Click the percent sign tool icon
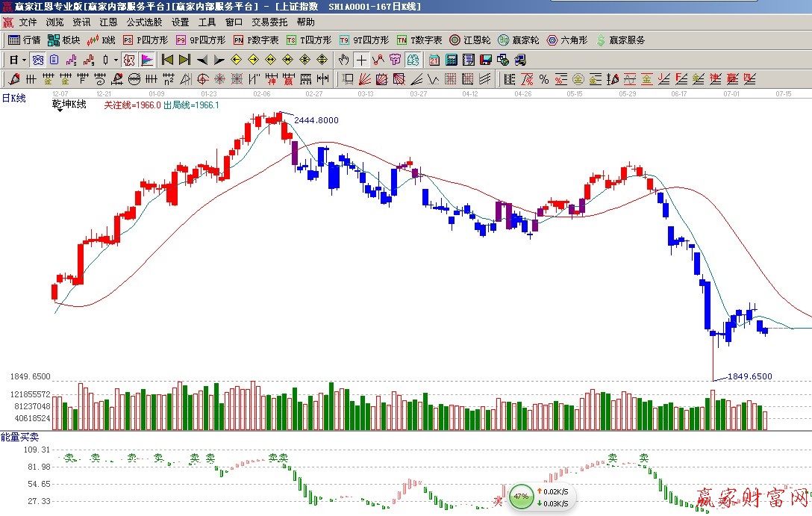812x516 pixels. [x=543, y=79]
